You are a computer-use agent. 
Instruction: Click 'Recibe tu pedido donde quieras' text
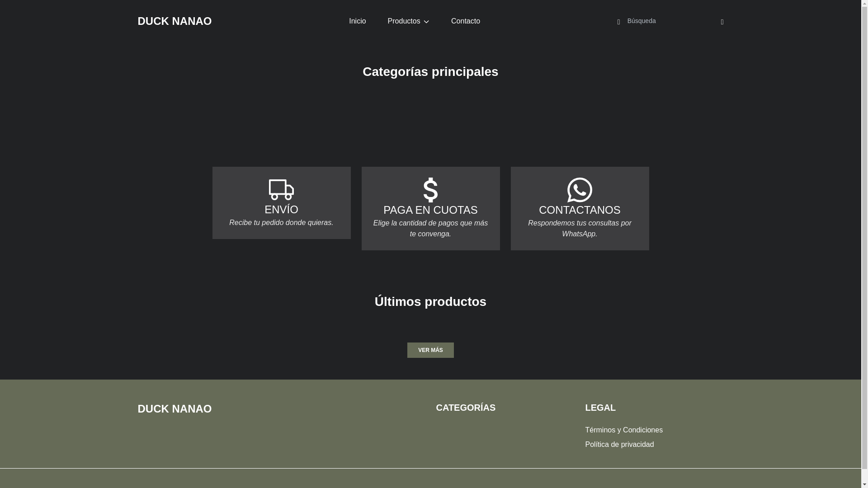tap(281, 223)
